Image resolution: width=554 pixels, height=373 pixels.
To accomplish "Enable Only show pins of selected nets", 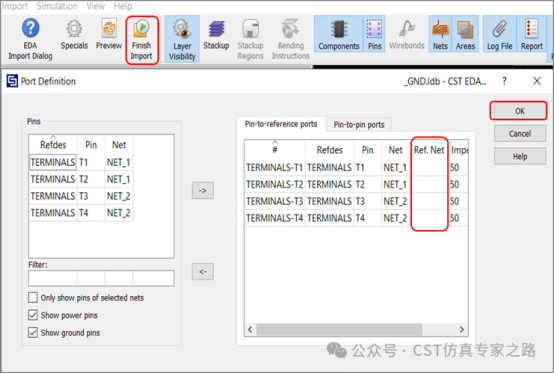I will [x=33, y=297].
